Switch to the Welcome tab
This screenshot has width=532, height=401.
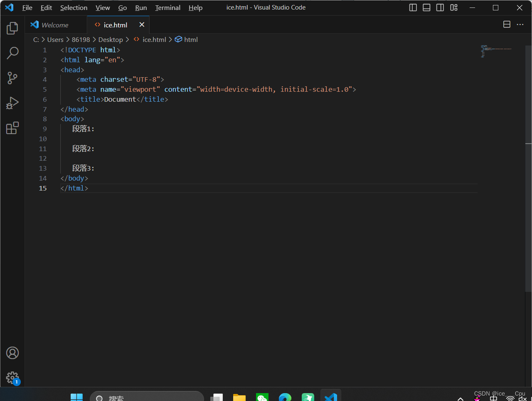[x=56, y=25]
